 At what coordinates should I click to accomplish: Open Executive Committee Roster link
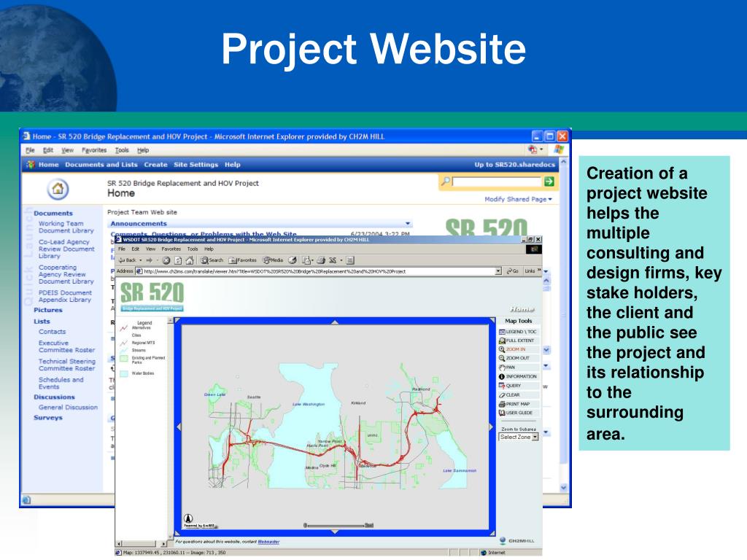tap(66, 346)
